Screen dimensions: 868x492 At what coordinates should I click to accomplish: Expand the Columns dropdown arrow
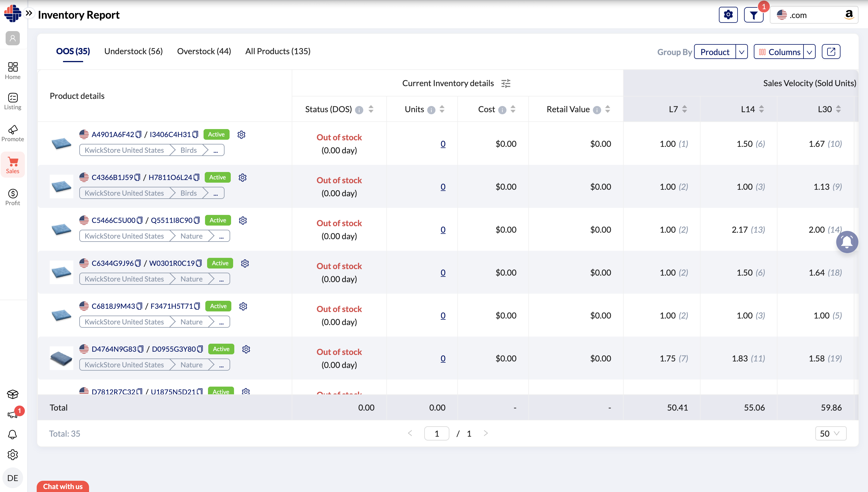809,52
